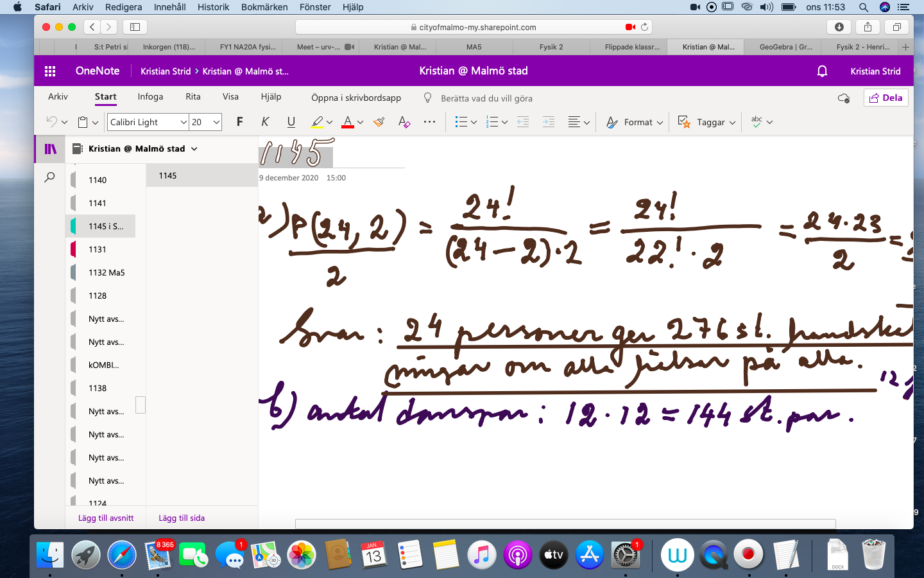Viewport: 924px width, 578px height.
Task: Open the notebook navigation pane icon
Action: pos(50,149)
